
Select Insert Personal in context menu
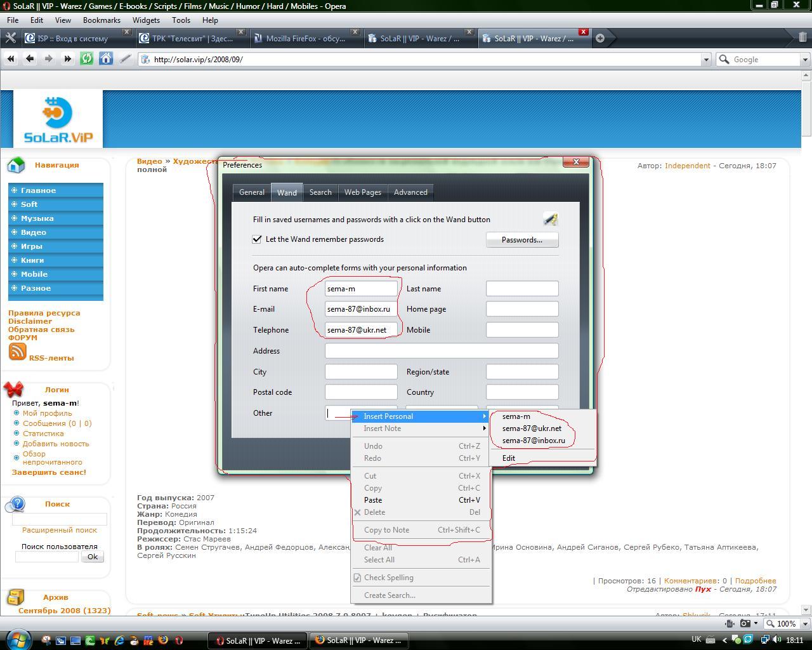click(x=421, y=416)
